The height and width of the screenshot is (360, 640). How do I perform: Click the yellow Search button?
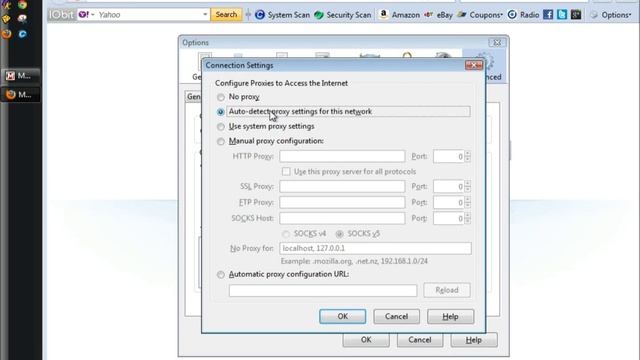226,15
